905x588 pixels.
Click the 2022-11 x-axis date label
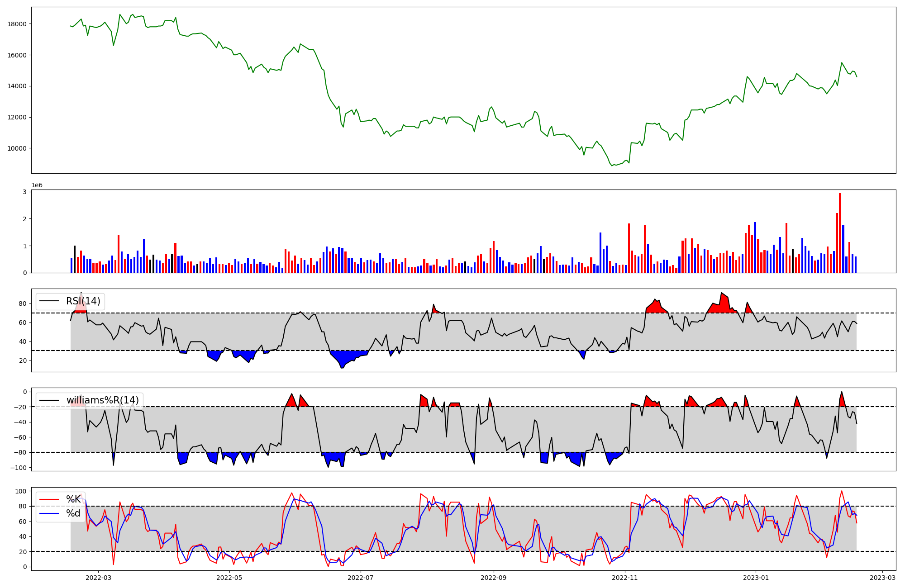tap(624, 578)
